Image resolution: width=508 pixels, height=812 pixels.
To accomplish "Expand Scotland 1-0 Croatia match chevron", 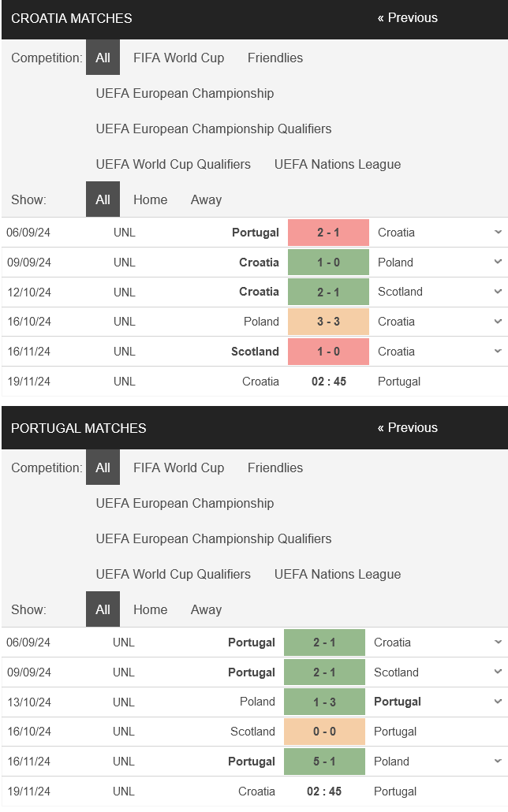I will [x=498, y=351].
